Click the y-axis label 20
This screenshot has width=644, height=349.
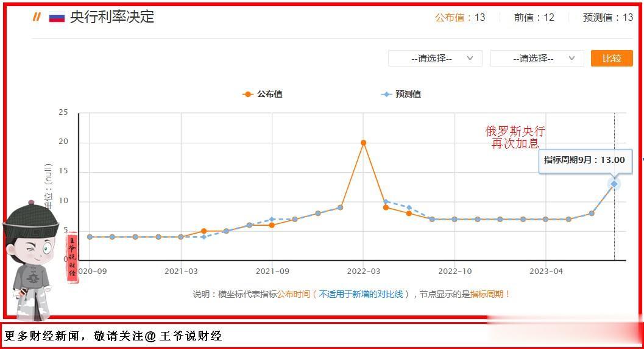[x=63, y=142]
